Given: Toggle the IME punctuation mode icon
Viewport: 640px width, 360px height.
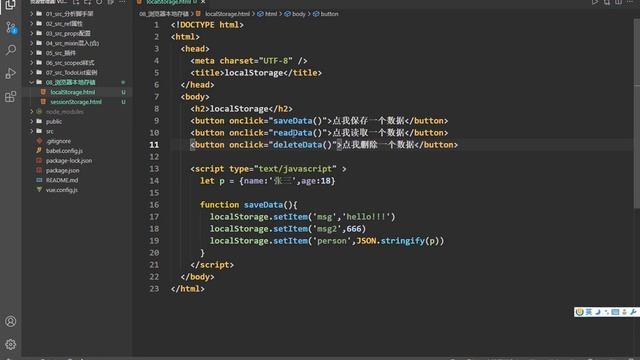Looking at the screenshot, I should [607, 312].
